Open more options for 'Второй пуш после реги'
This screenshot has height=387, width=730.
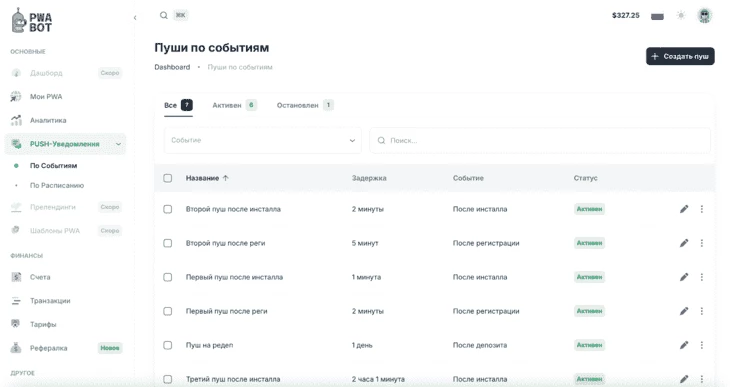click(x=702, y=243)
